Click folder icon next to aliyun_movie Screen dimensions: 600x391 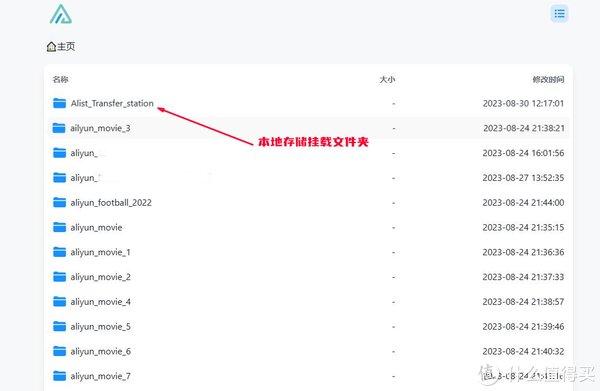click(x=59, y=227)
